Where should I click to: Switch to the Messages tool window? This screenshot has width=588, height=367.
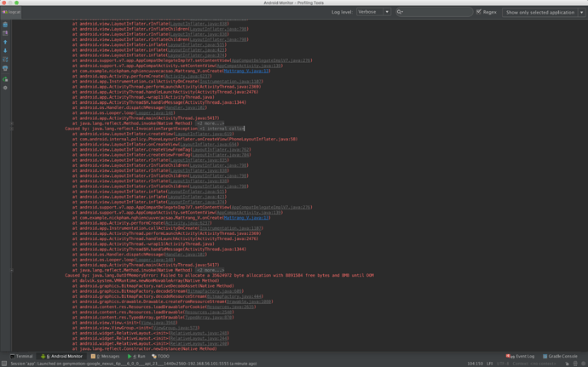tap(106, 356)
